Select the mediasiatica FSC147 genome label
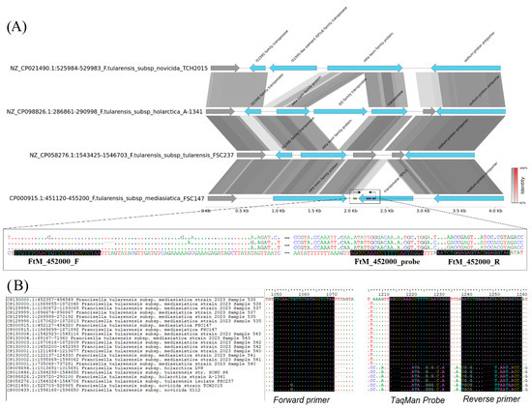 pyautogui.click(x=106, y=198)
